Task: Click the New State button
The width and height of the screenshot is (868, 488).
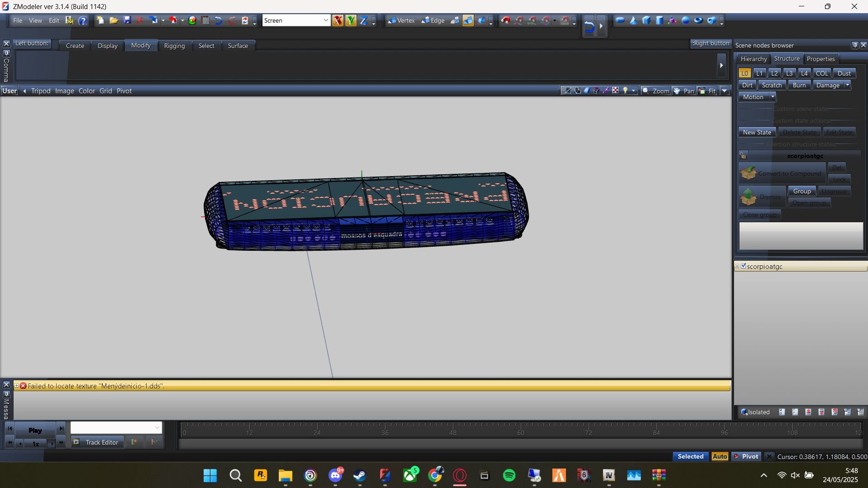Action: click(x=757, y=132)
